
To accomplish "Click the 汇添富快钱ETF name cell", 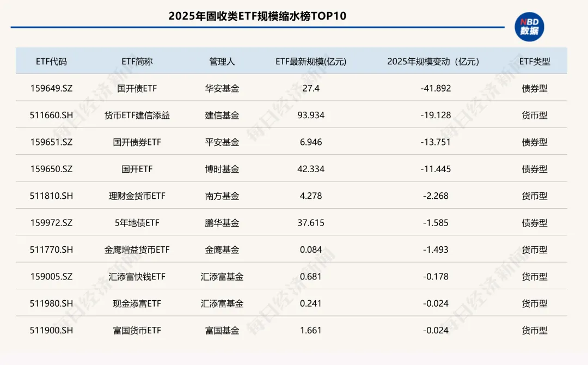I will coord(137,276).
